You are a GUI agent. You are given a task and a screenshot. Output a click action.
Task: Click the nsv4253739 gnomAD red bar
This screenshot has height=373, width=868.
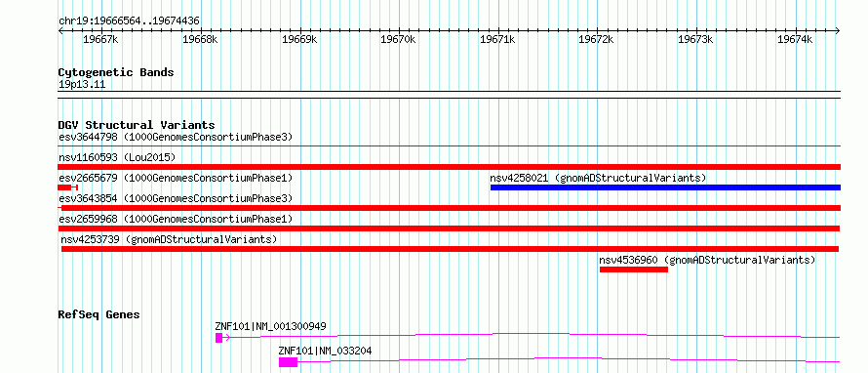(450, 249)
